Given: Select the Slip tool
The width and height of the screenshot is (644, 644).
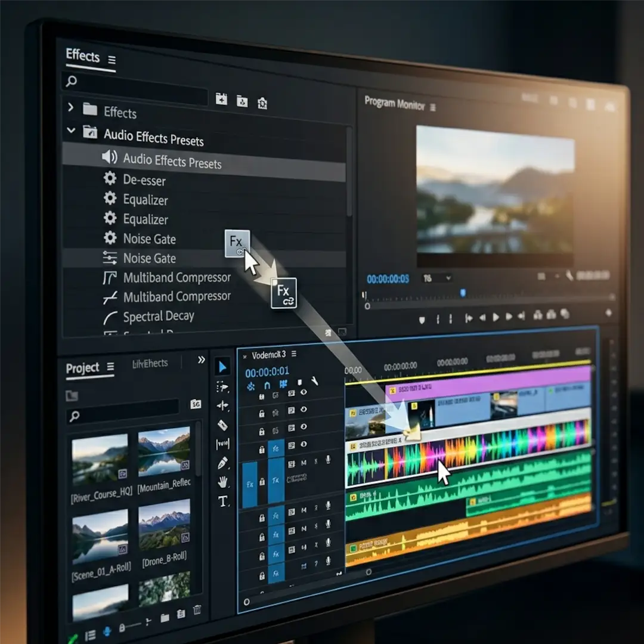Looking at the screenshot, I should (x=222, y=444).
